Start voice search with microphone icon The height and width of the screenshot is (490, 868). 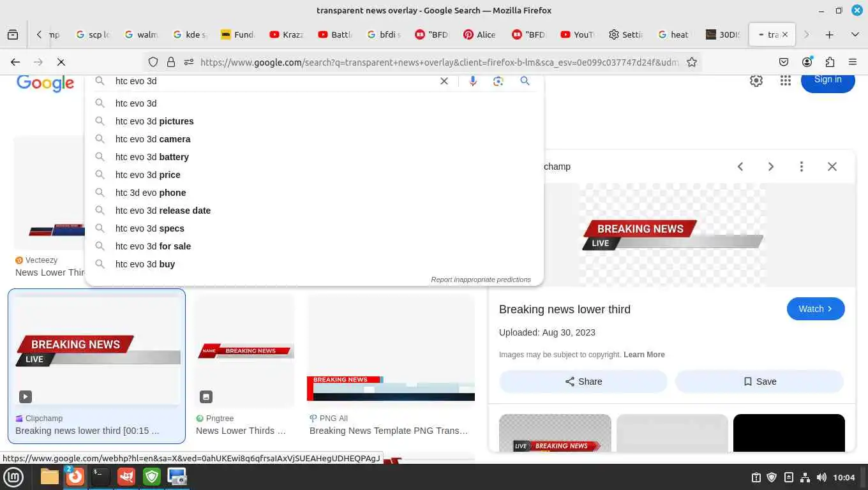pyautogui.click(x=473, y=81)
